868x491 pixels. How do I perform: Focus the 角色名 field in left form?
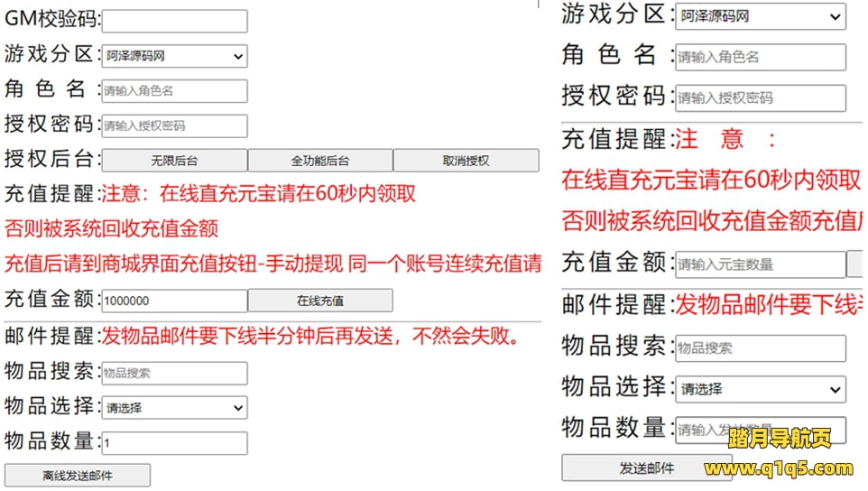(x=174, y=91)
